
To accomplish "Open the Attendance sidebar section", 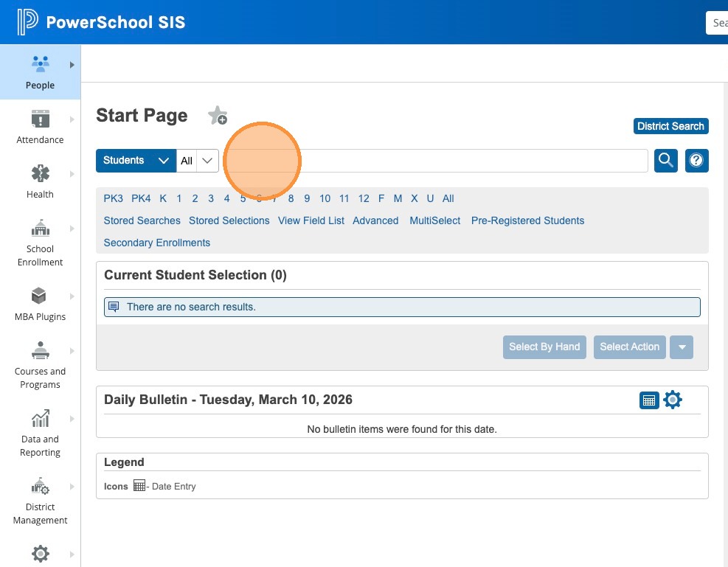I will [40, 126].
